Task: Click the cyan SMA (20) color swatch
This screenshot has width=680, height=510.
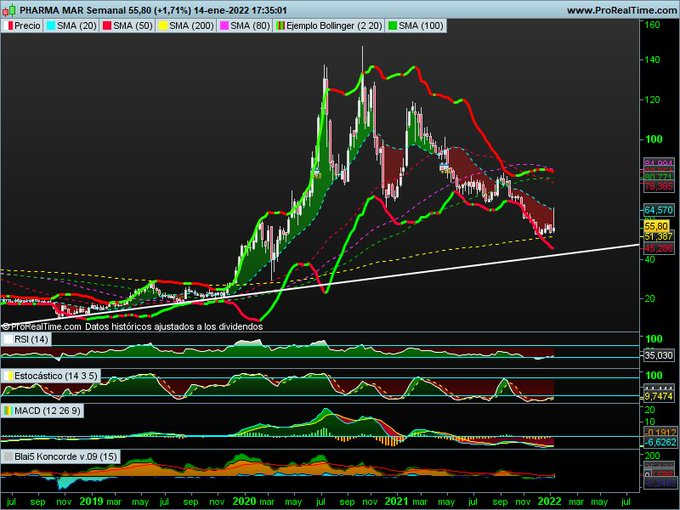Action: coord(51,26)
